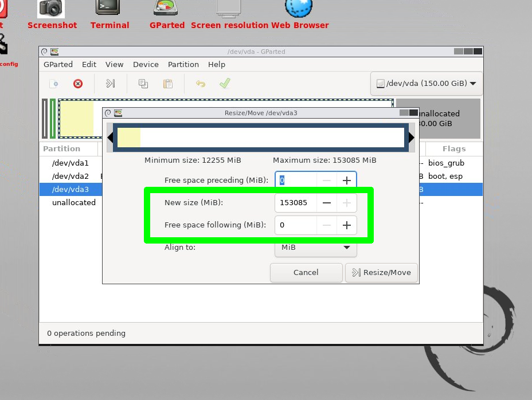The height and width of the screenshot is (400, 532).
Task: Open the Terminal desktop icon
Action: point(109,8)
